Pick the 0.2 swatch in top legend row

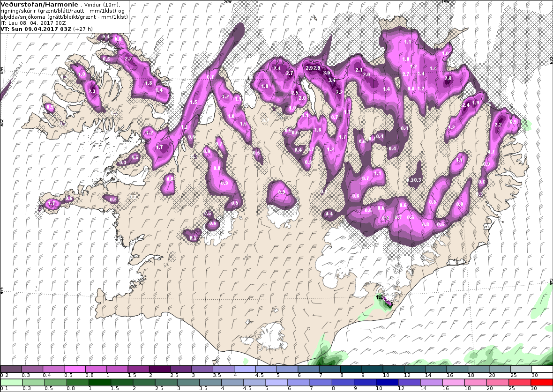pyautogui.click(x=11, y=369)
